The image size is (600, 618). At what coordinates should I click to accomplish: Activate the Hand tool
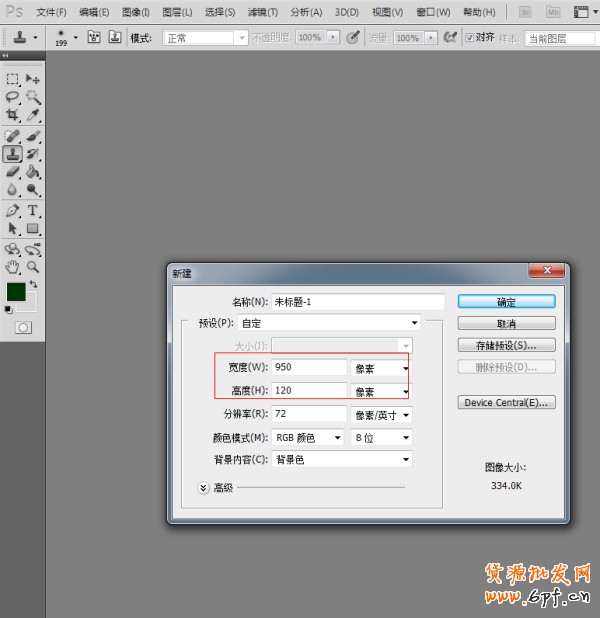tap(13, 267)
